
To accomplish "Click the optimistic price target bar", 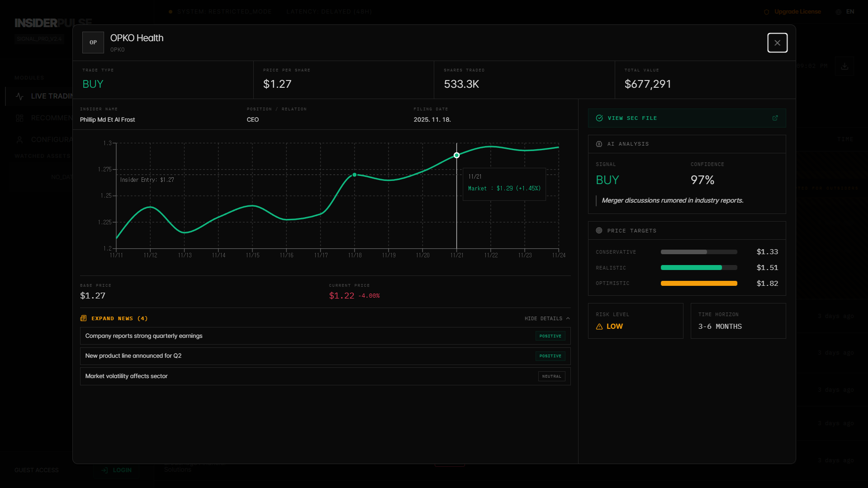I will click(699, 284).
